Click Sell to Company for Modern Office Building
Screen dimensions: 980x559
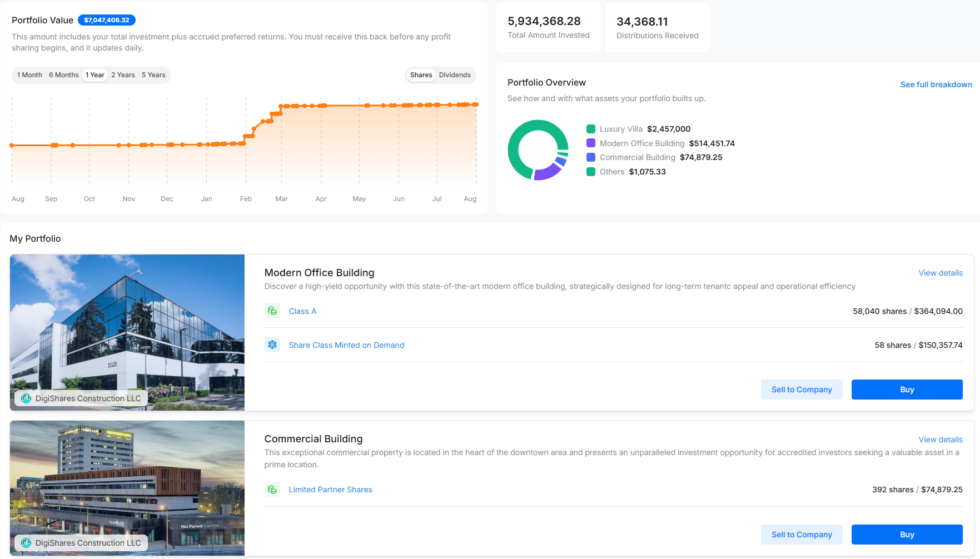pyautogui.click(x=802, y=390)
